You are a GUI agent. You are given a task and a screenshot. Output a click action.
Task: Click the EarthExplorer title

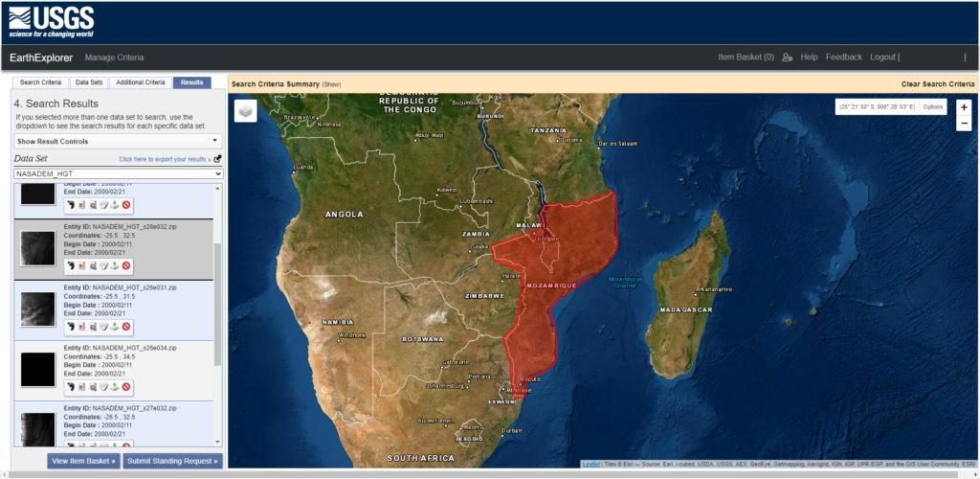pos(41,57)
